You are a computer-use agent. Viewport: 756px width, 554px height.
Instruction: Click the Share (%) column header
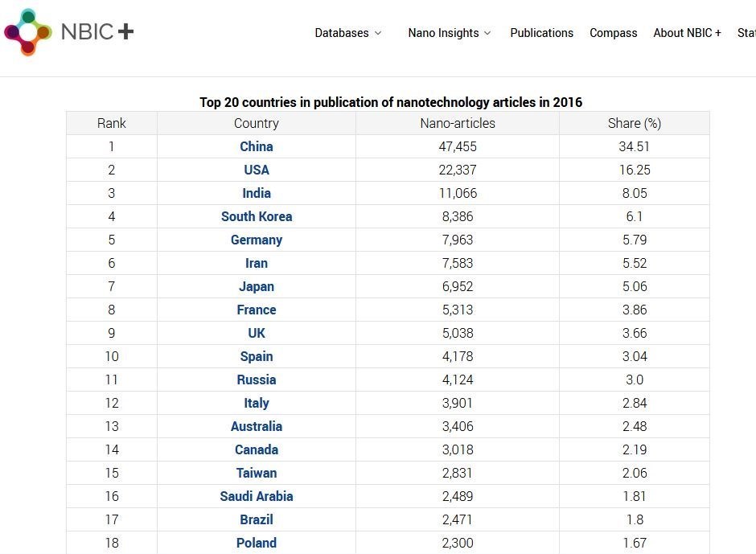(x=635, y=123)
